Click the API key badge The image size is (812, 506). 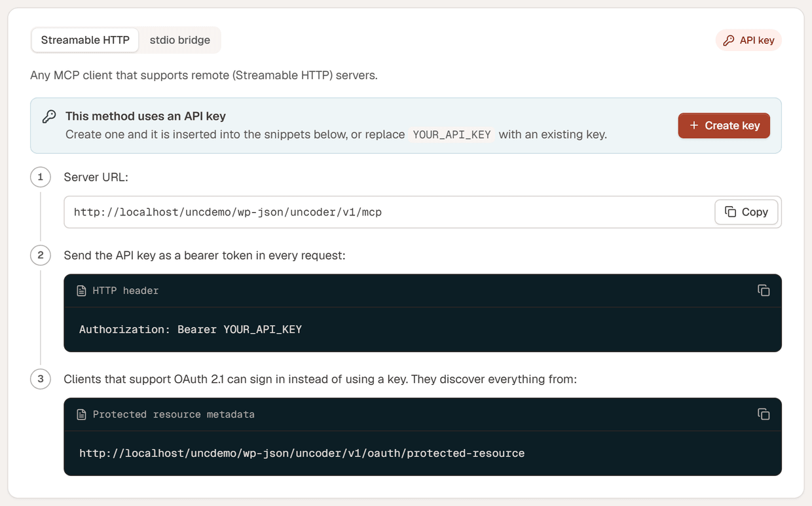pyautogui.click(x=748, y=41)
